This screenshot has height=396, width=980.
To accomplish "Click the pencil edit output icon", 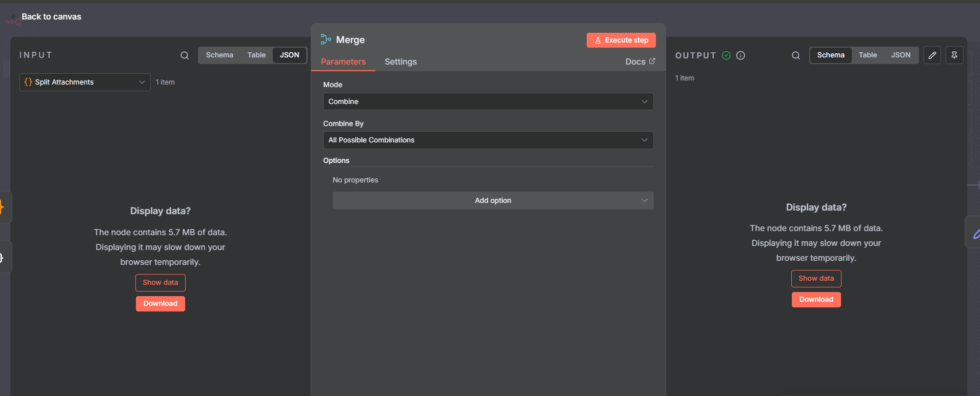I will (x=932, y=55).
